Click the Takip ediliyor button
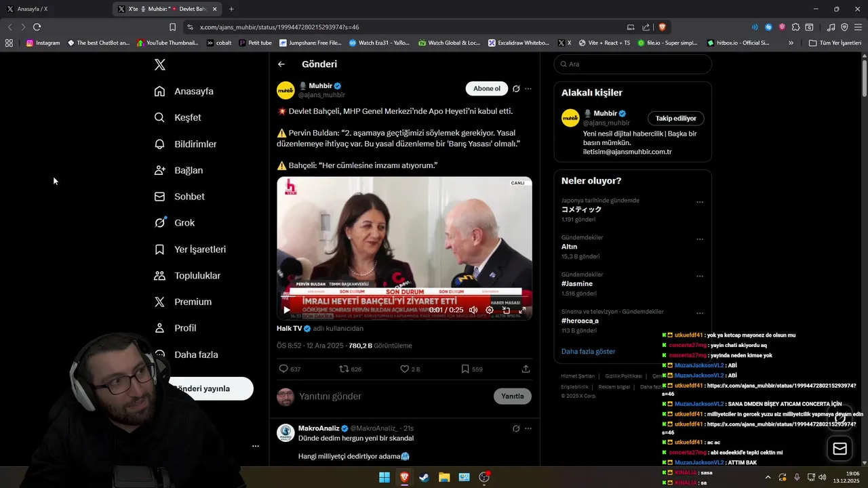The width and height of the screenshot is (868, 488). click(x=676, y=119)
